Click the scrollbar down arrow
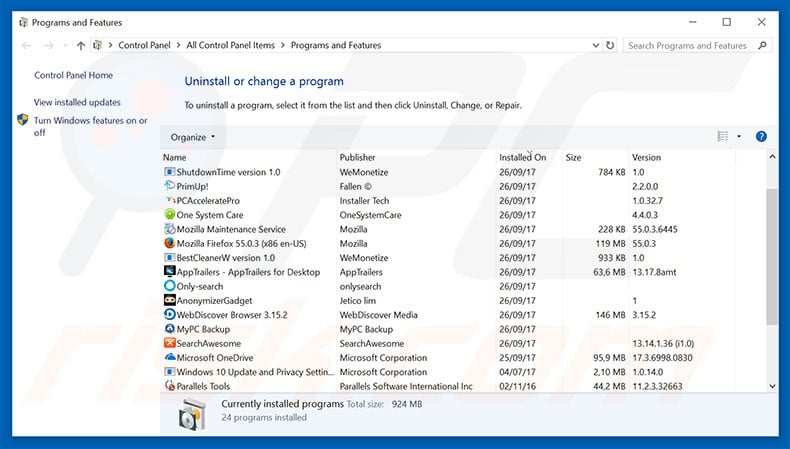This screenshot has height=449, width=790. point(772,386)
